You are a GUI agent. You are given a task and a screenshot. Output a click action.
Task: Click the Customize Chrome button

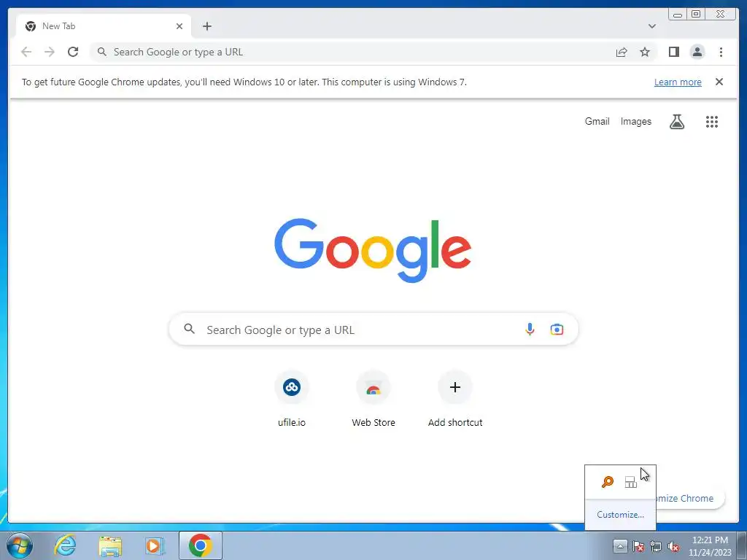coord(690,498)
